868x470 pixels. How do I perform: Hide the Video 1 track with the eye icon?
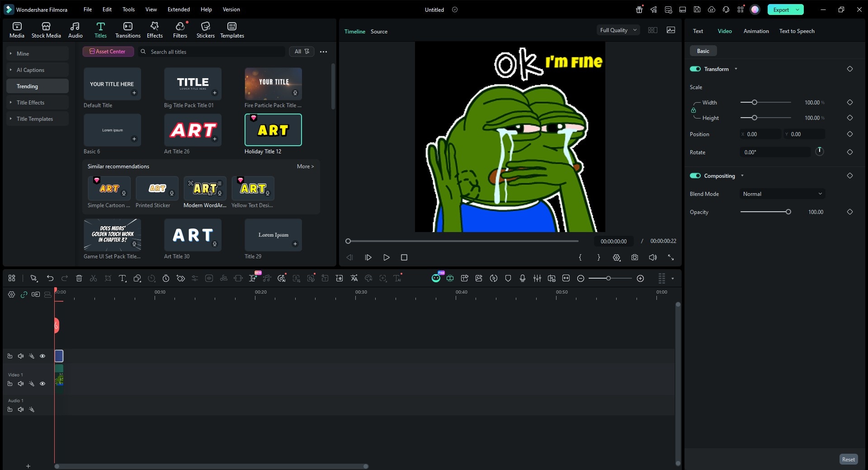point(42,383)
